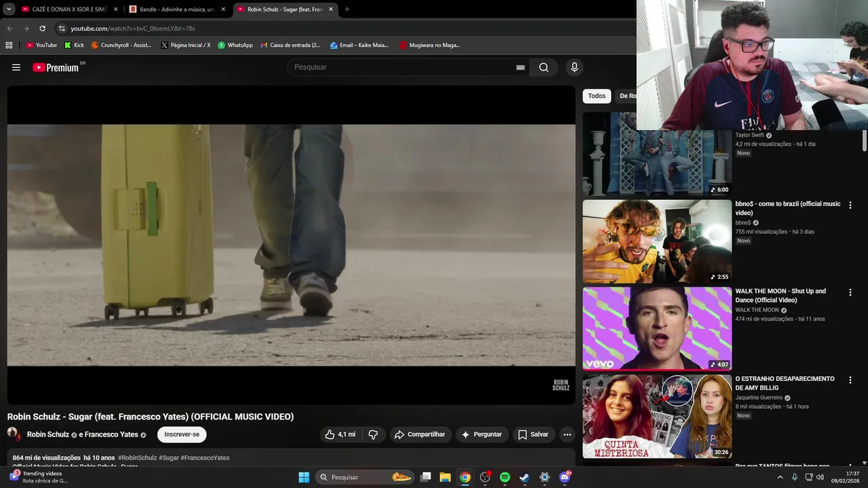Screen dimensions: 868x488
Task: Open Robin Schulz channel avatar
Action: 13,434
